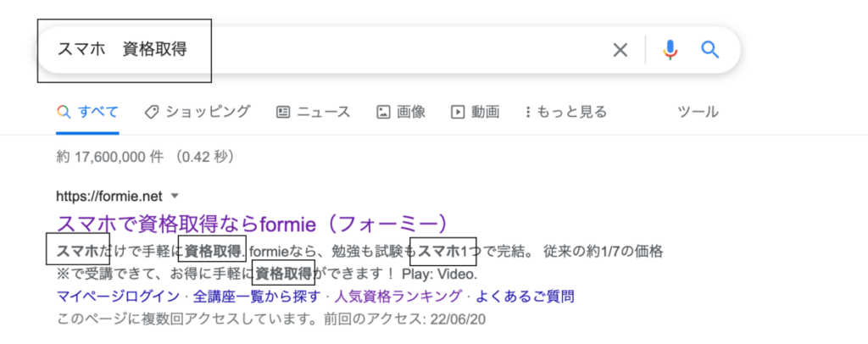Viewport: 868px width, 344px height.
Task: Open the よくあるご質問 sitelink
Action: tap(525, 297)
